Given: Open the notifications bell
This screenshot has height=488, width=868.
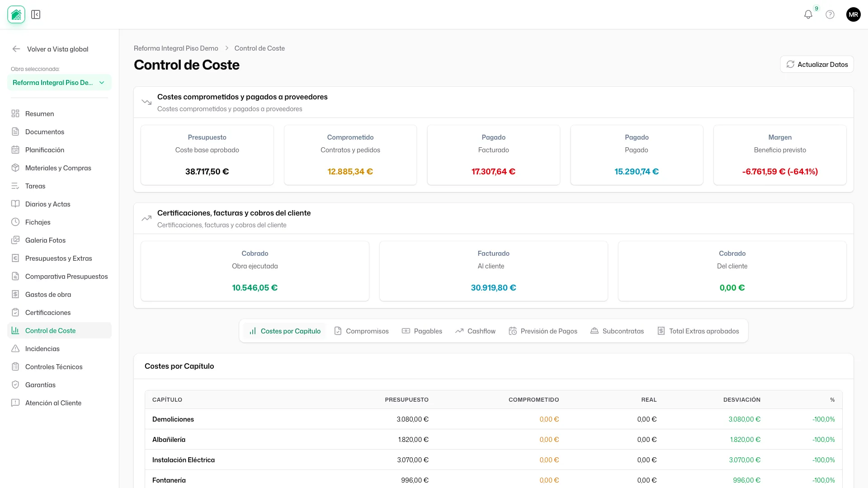Looking at the screenshot, I should click(808, 14).
